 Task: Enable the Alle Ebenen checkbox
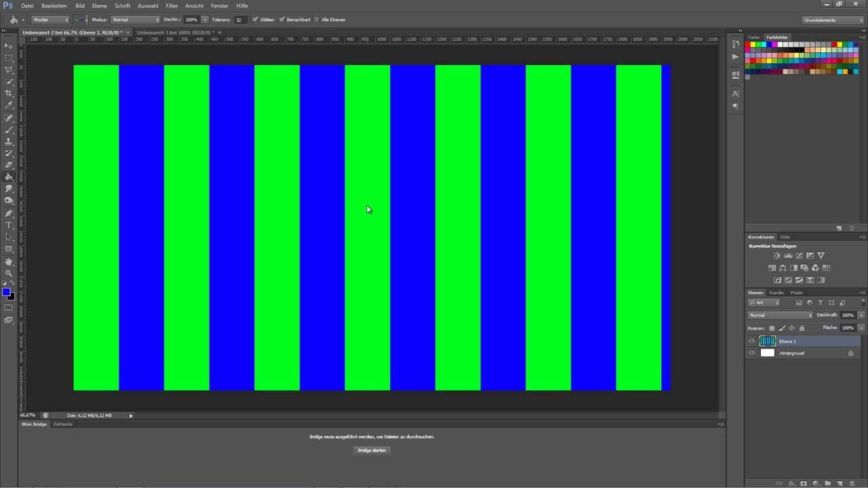[x=317, y=20]
